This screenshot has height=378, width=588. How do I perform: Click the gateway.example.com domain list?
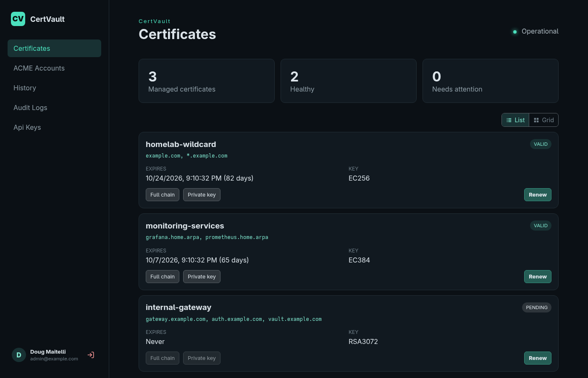(x=234, y=319)
